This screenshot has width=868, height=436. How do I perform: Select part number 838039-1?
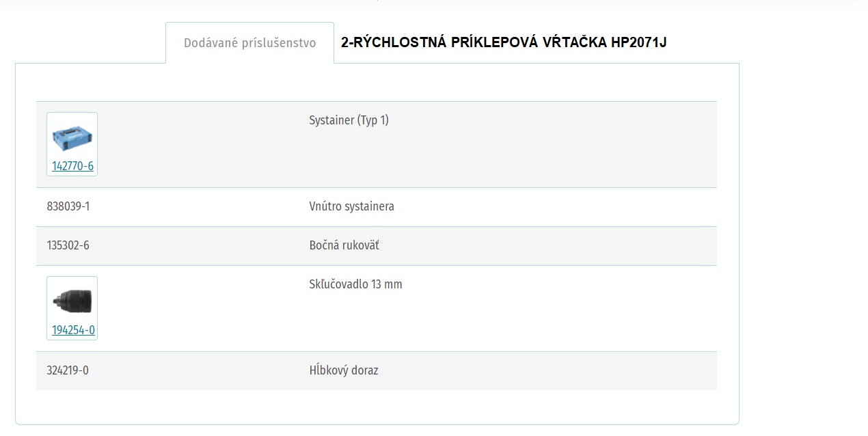tap(68, 206)
